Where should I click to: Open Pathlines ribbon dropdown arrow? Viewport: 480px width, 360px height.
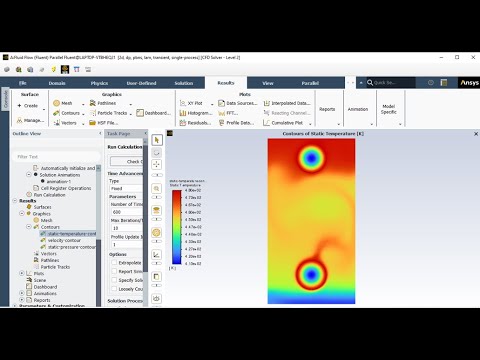(130, 104)
